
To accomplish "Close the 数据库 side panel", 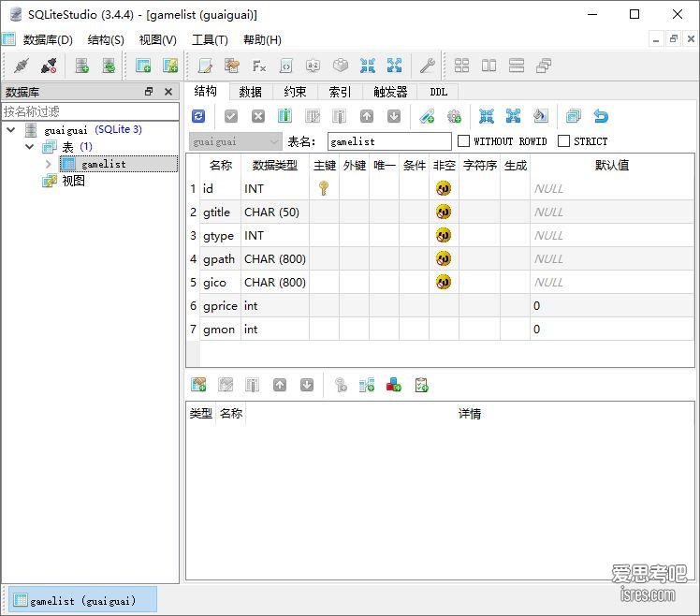I will coord(168,92).
